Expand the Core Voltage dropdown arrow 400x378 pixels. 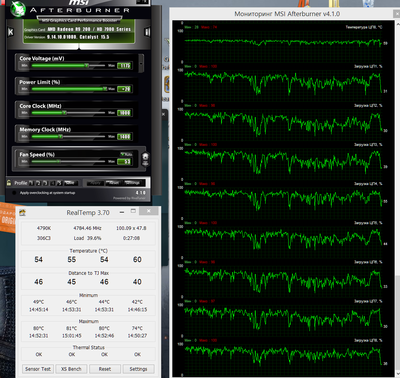tap(141, 62)
